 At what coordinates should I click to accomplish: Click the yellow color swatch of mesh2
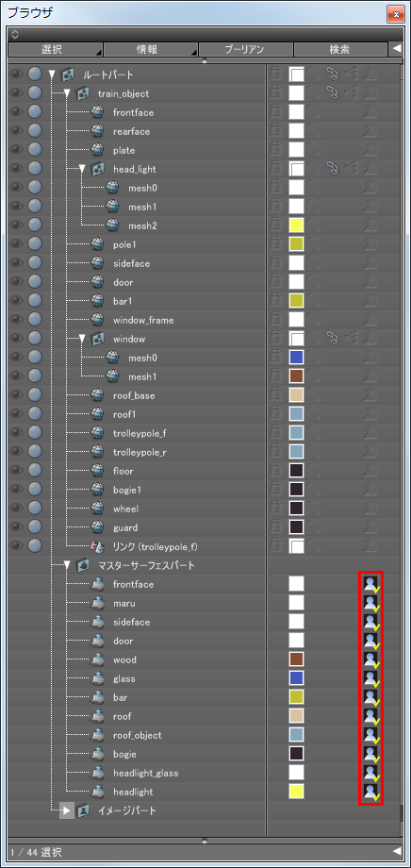pos(297,225)
